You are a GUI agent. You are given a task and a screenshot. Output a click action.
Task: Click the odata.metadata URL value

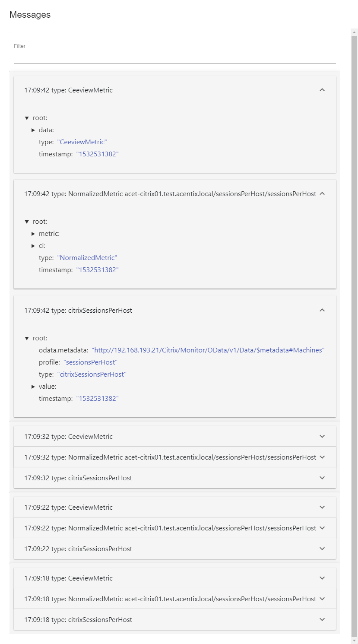[208, 350]
